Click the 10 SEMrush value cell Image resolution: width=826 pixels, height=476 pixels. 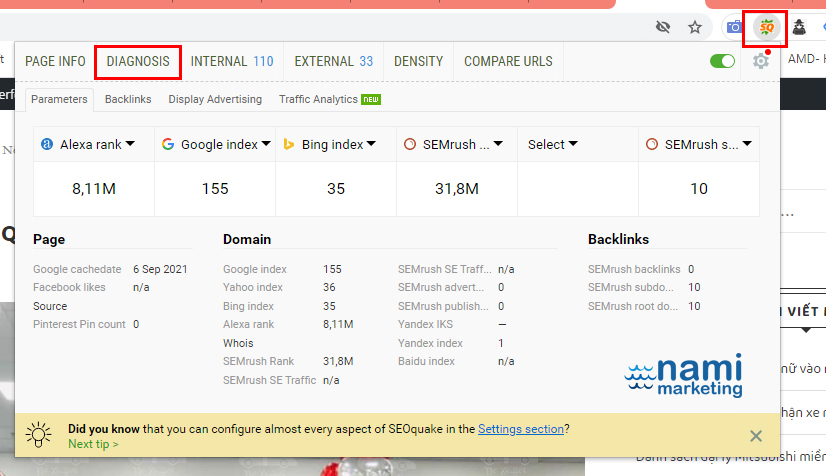(699, 189)
